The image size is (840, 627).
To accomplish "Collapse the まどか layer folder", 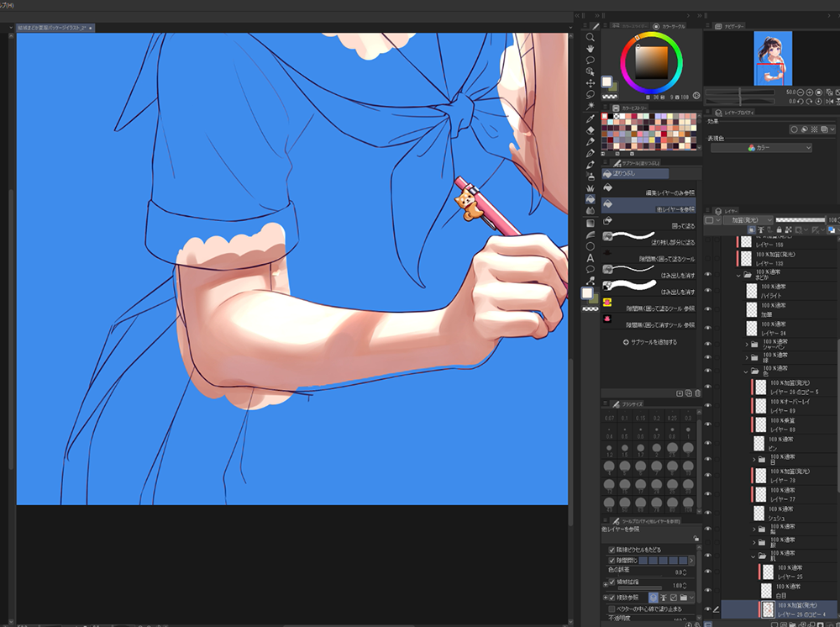I will pyautogui.click(x=739, y=275).
